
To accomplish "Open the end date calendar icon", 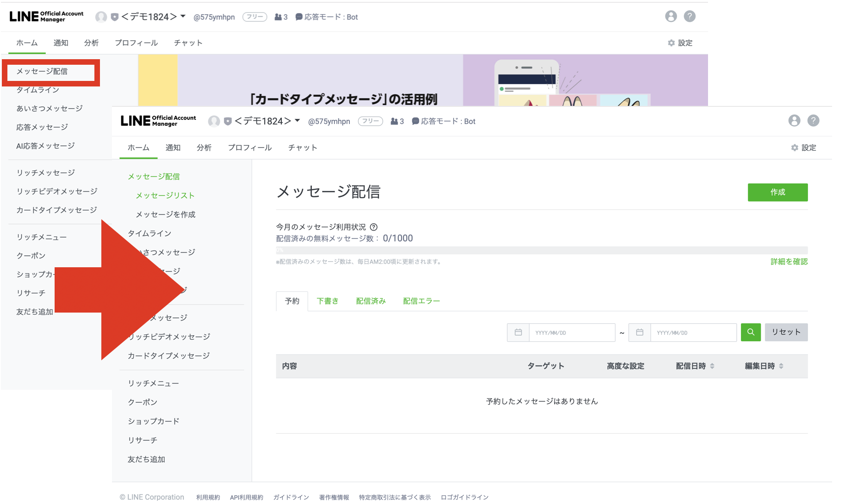I will click(x=640, y=332).
